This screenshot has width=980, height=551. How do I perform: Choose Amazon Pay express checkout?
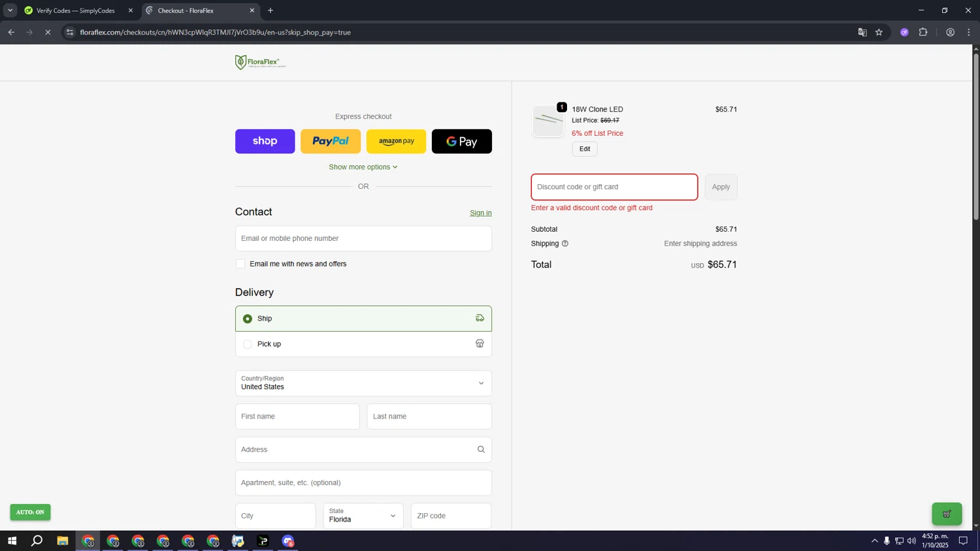pos(396,141)
